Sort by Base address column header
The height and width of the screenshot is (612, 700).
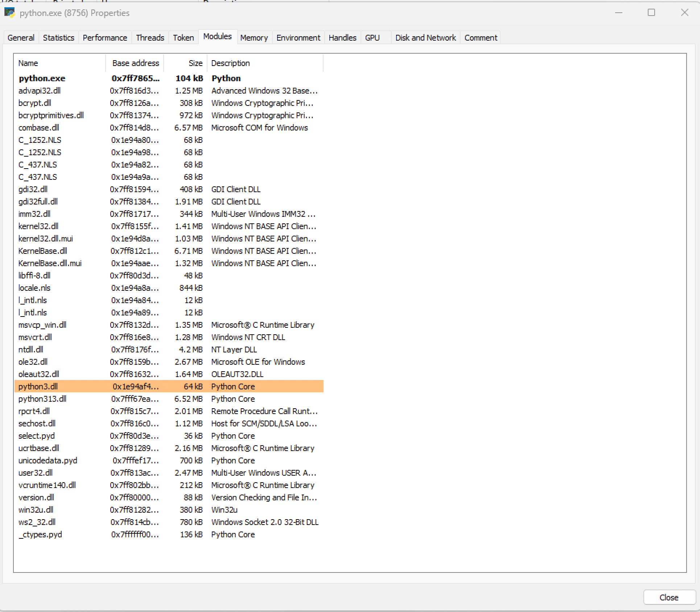click(135, 63)
